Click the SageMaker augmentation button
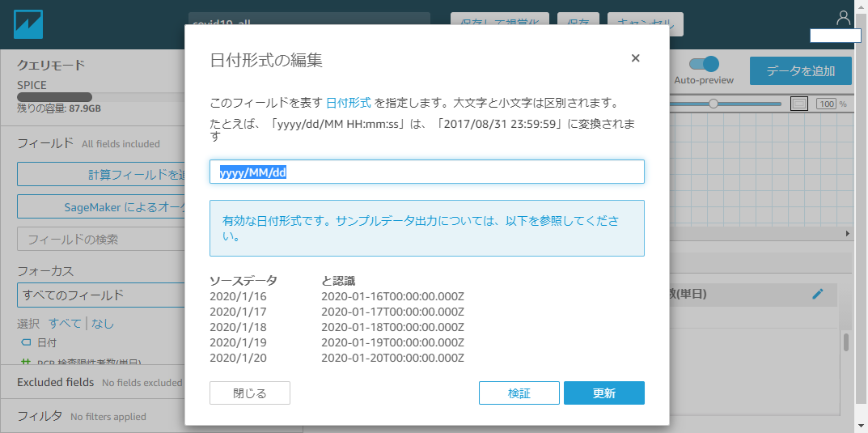Image resolution: width=868 pixels, height=433 pixels. pos(101,206)
